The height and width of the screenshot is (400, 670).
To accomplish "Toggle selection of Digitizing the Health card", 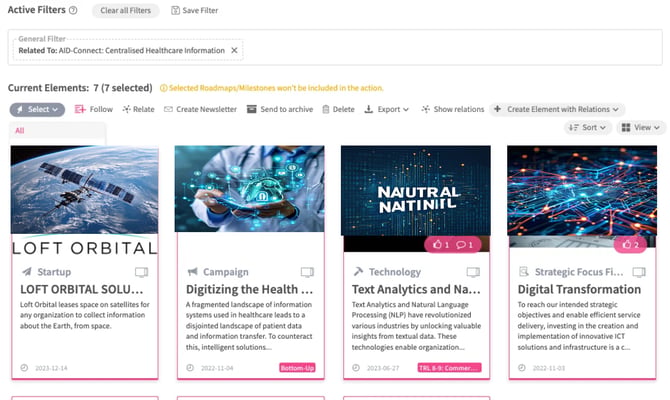I will (307, 272).
